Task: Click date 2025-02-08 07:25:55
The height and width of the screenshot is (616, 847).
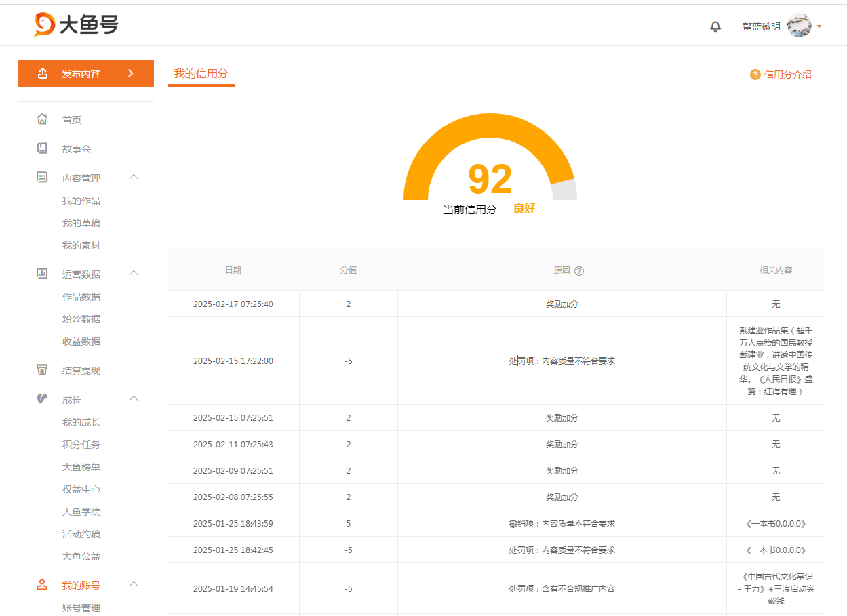Action: pos(233,497)
